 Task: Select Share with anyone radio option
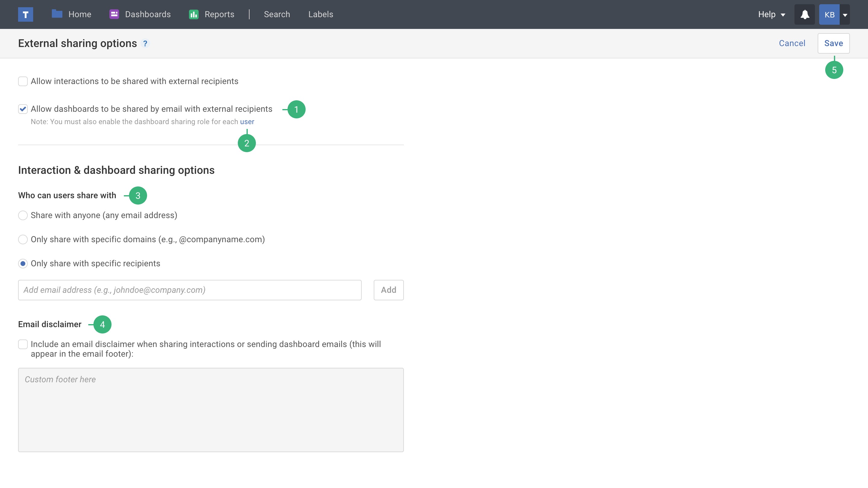pyautogui.click(x=23, y=215)
